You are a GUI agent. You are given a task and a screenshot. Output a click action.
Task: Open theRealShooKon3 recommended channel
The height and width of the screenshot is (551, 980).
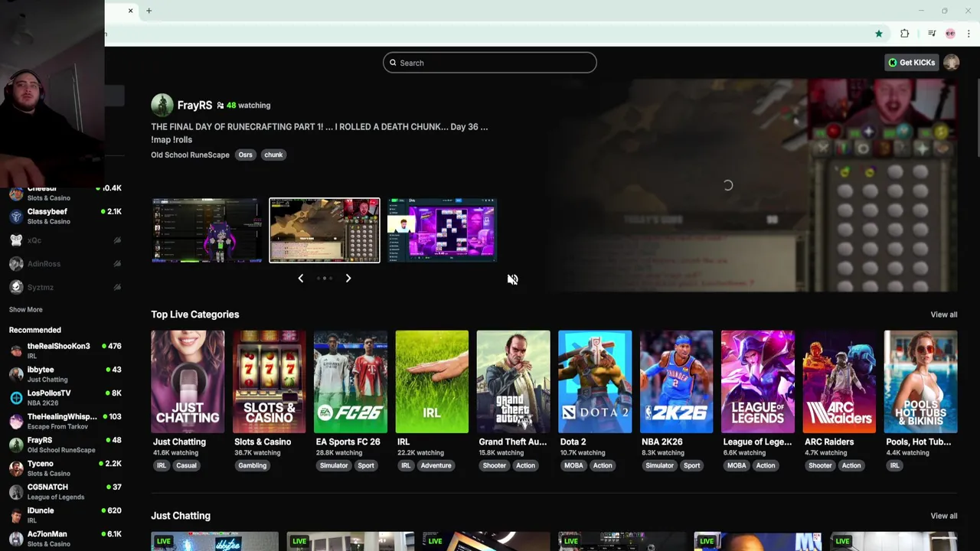pos(65,350)
